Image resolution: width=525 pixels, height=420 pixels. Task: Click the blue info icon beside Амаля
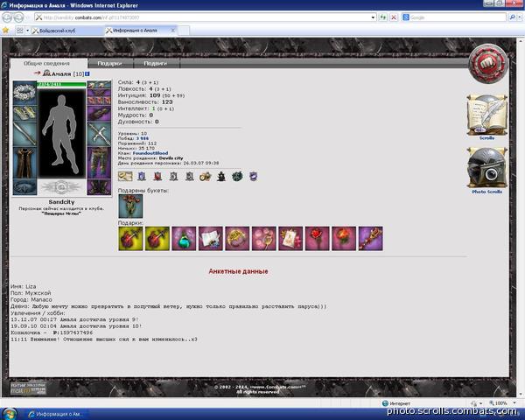(87, 73)
